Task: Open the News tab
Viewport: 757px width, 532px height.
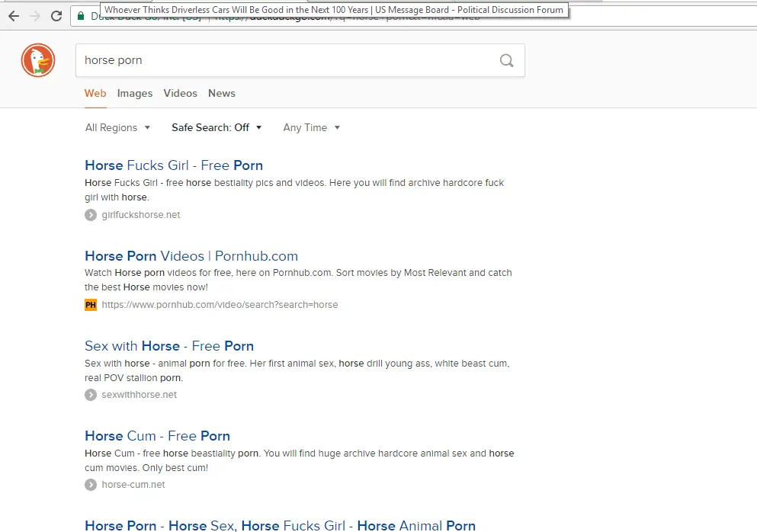Action: [222, 94]
